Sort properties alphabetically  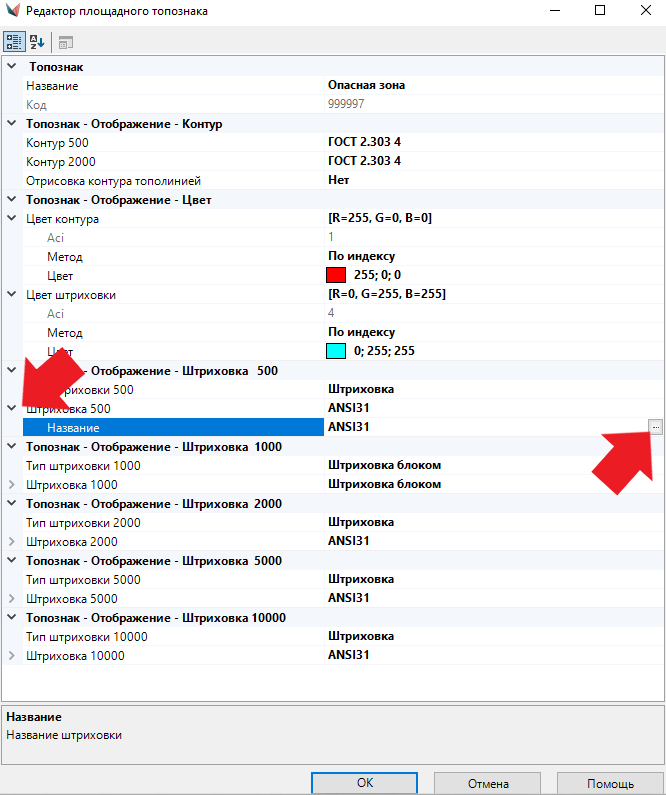[x=37, y=42]
